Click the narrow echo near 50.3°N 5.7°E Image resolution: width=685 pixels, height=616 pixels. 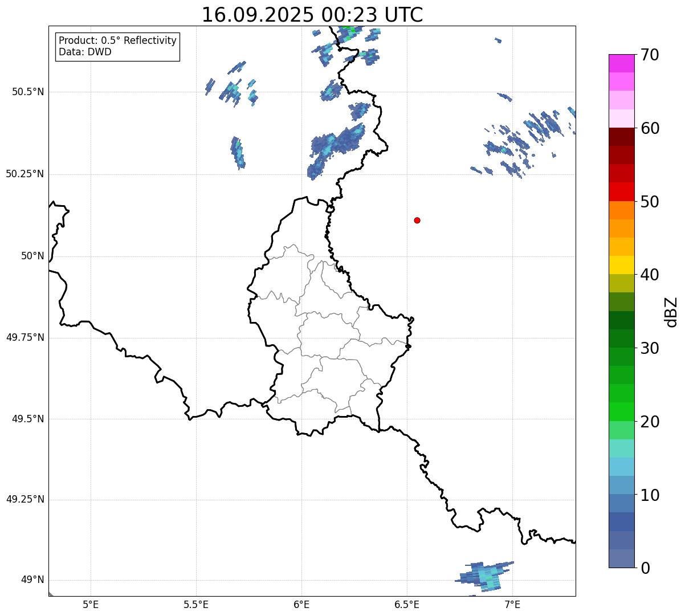[238, 152]
